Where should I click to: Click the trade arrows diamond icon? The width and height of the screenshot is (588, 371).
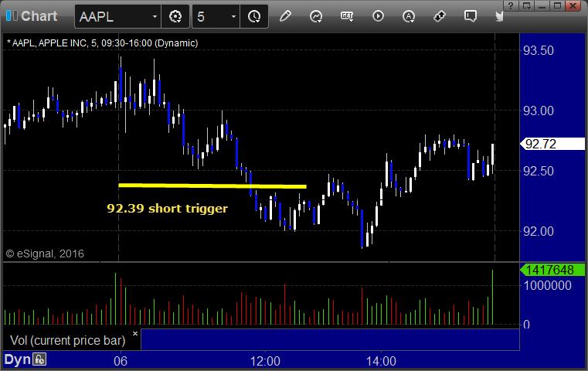(x=440, y=16)
